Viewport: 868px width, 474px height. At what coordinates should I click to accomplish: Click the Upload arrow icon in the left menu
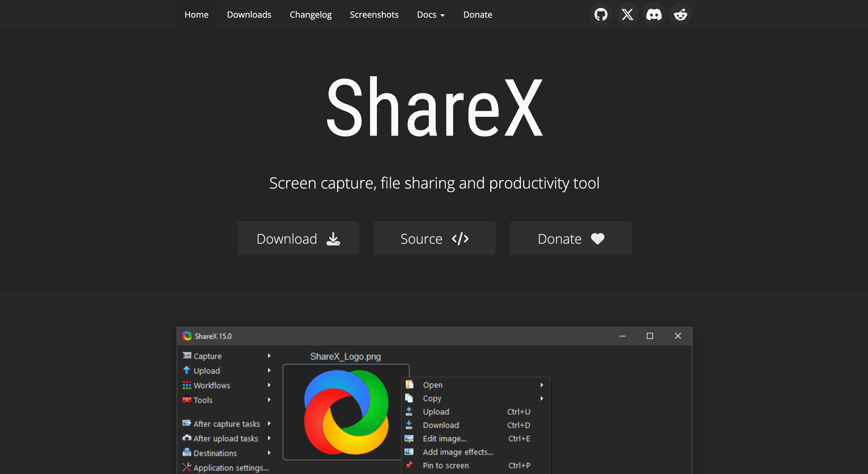pos(187,370)
